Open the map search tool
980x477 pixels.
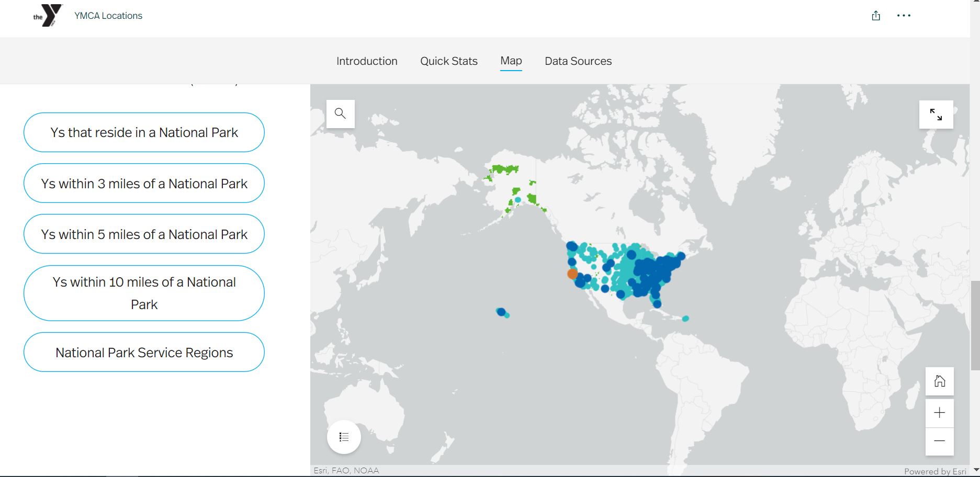(340, 113)
